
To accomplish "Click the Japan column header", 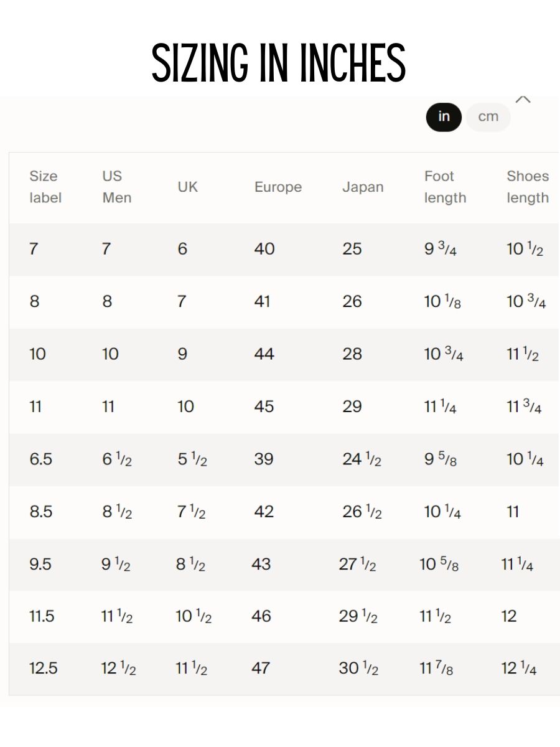I will point(363,187).
